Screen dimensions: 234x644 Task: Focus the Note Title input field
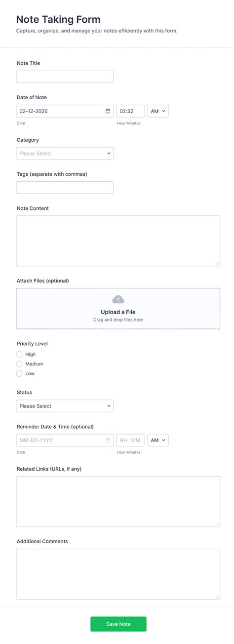65,77
